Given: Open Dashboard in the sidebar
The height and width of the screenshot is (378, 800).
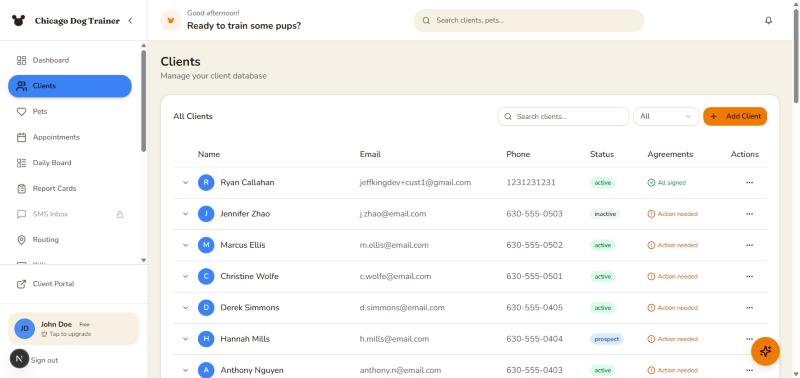Looking at the screenshot, I should [70, 60].
